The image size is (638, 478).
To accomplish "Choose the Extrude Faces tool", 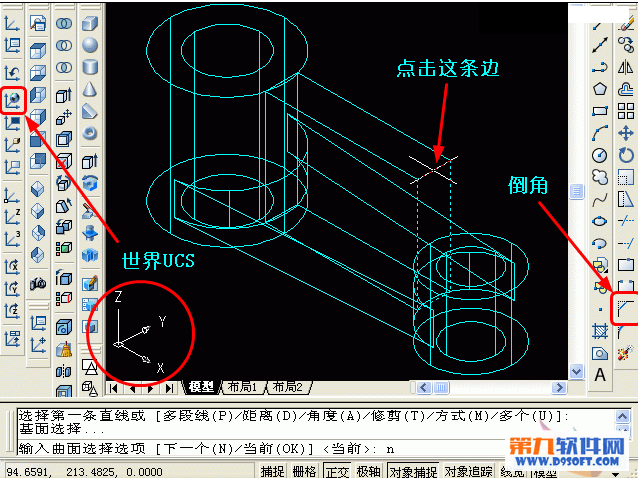I will (x=64, y=95).
